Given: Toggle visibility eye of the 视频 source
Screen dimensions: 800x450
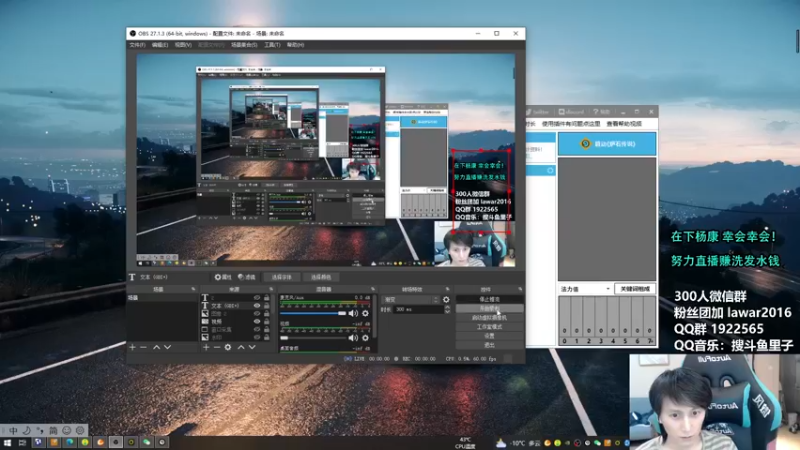Looking at the screenshot, I should [257, 321].
